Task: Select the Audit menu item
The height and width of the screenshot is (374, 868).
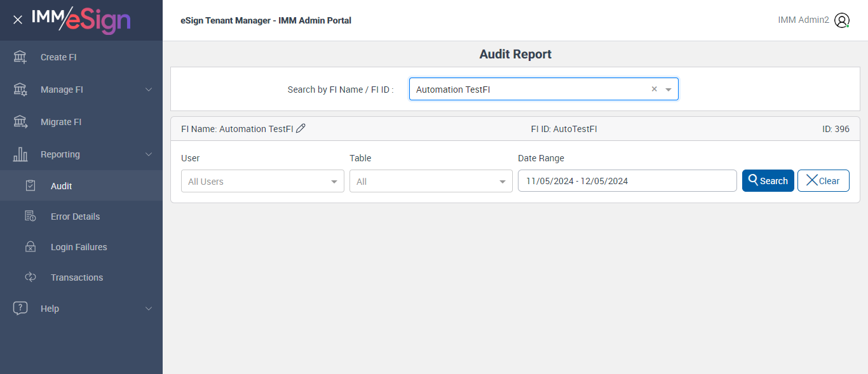Action: pyautogui.click(x=62, y=186)
